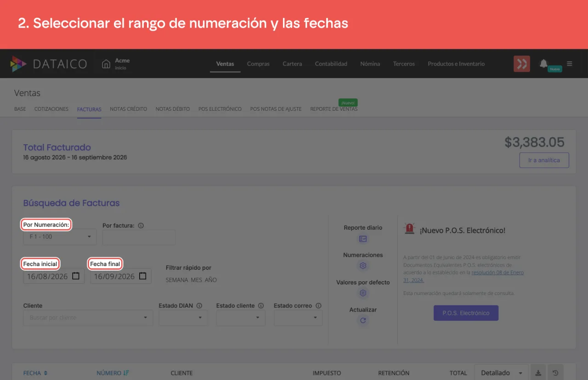
Task: Click the red double-arrow icon in header
Action: 522,64
